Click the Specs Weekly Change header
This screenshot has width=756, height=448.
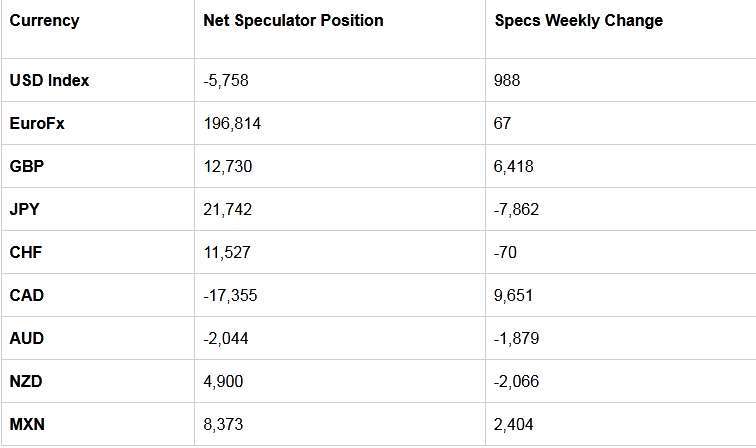pyautogui.click(x=579, y=21)
